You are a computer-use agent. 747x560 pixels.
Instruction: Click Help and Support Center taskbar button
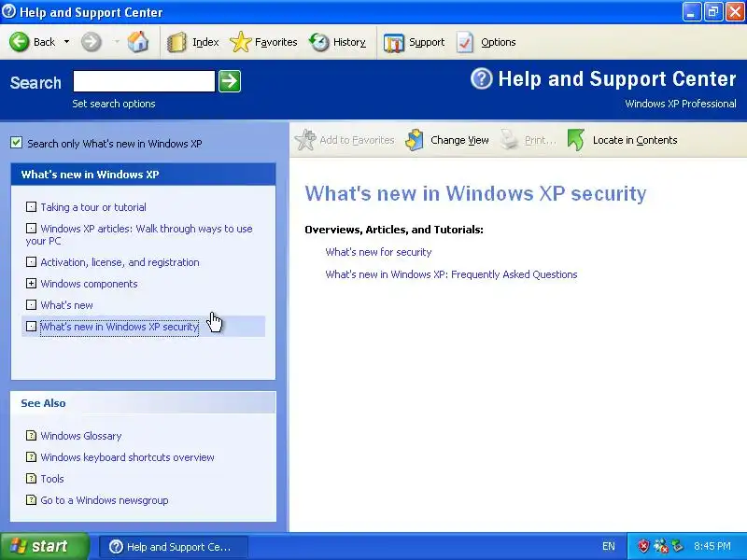tap(174, 547)
